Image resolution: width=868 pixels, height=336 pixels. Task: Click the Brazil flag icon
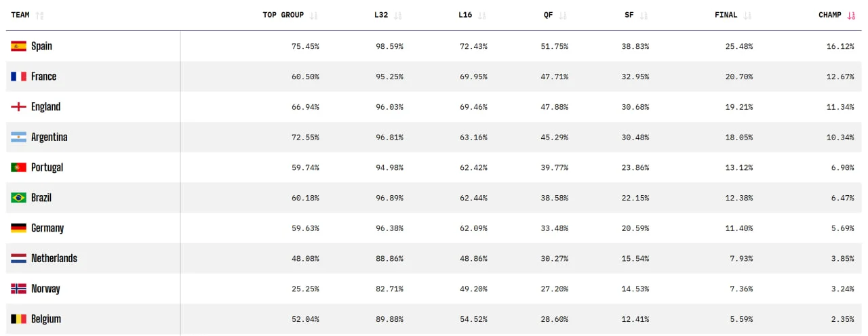(18, 198)
